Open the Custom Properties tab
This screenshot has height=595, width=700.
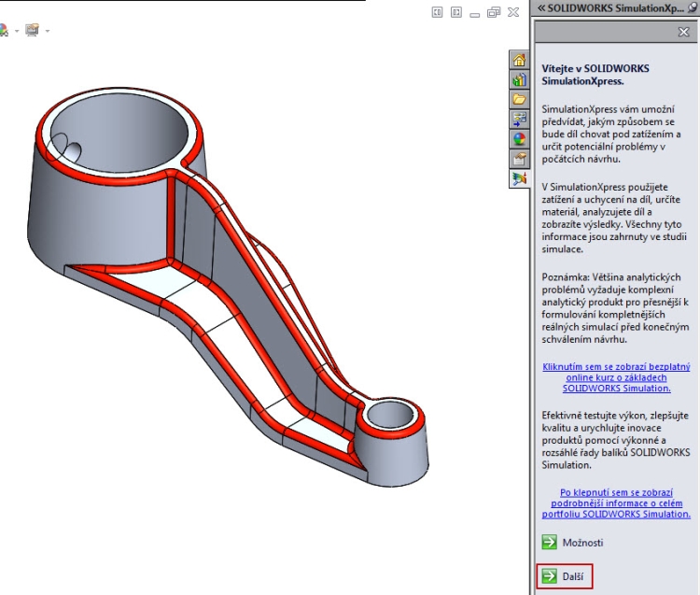pos(519,159)
